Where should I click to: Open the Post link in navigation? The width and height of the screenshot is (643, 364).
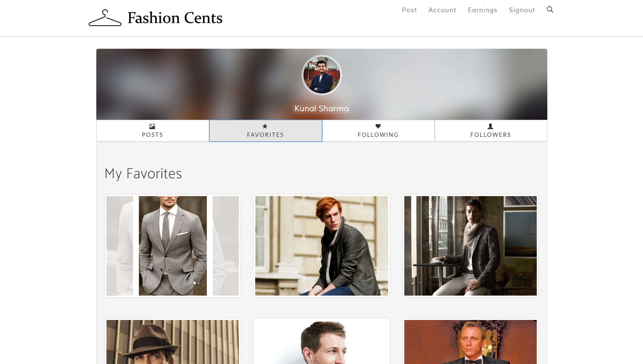(409, 10)
